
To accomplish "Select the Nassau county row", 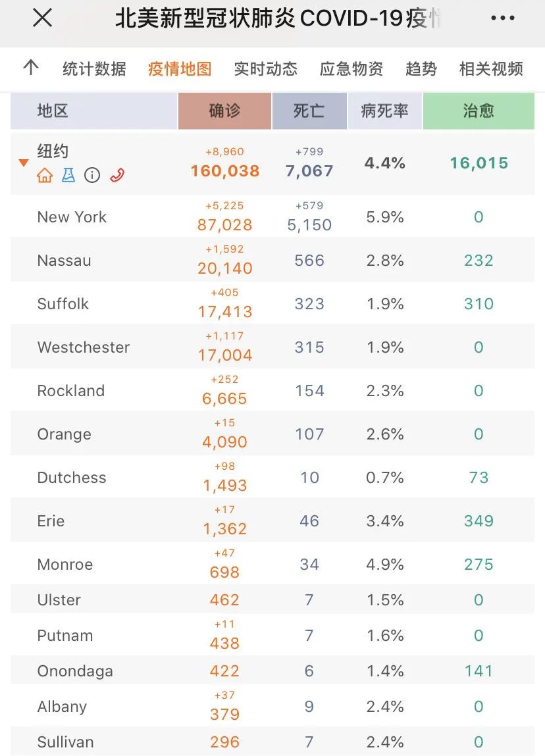I will pyautogui.click(x=272, y=260).
